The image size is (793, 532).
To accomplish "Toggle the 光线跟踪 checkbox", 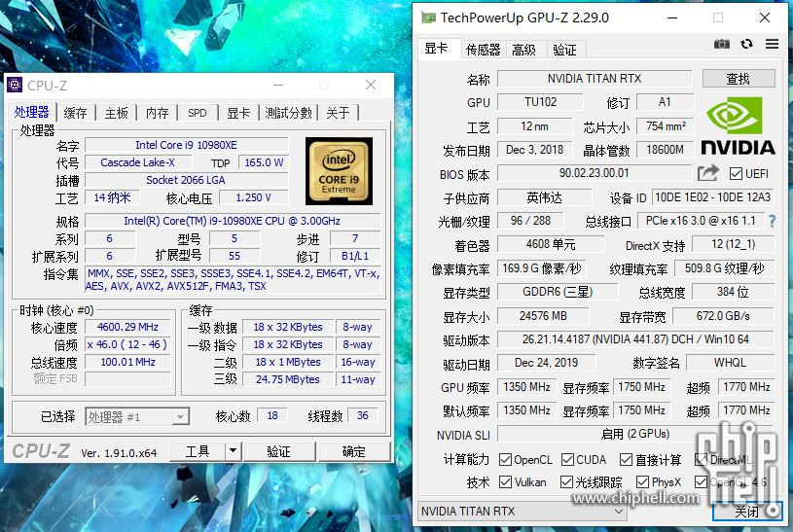I will click(566, 482).
